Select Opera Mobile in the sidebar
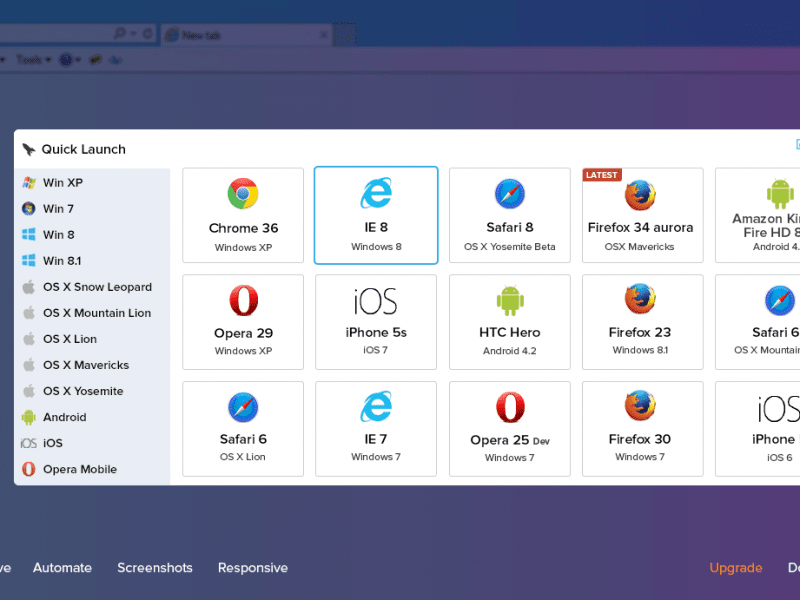The height and width of the screenshot is (600, 800). 92,469
